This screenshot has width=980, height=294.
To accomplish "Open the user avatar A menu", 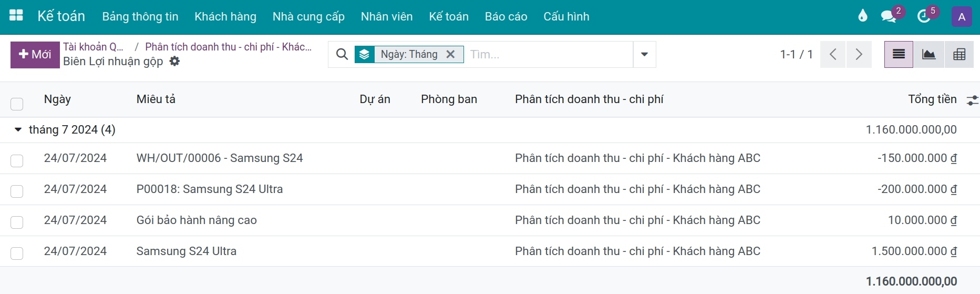I will (x=962, y=17).
